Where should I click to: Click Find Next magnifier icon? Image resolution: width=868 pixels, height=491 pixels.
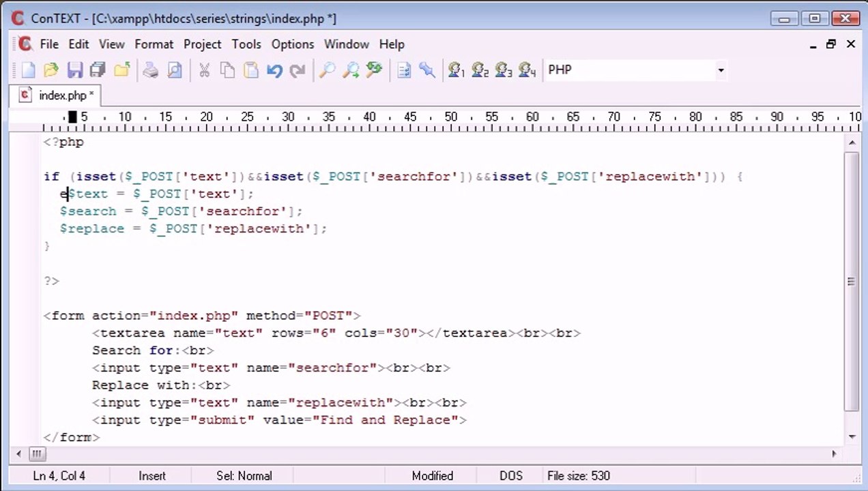pos(350,70)
